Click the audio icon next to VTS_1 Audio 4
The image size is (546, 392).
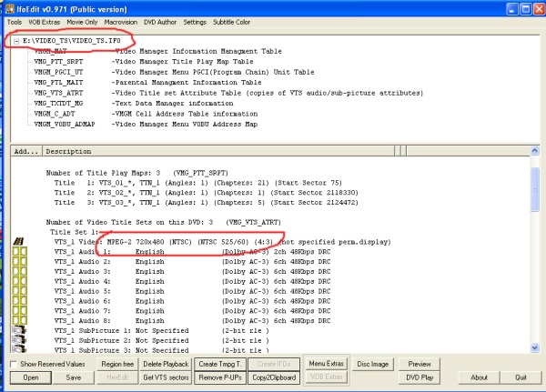pos(18,280)
